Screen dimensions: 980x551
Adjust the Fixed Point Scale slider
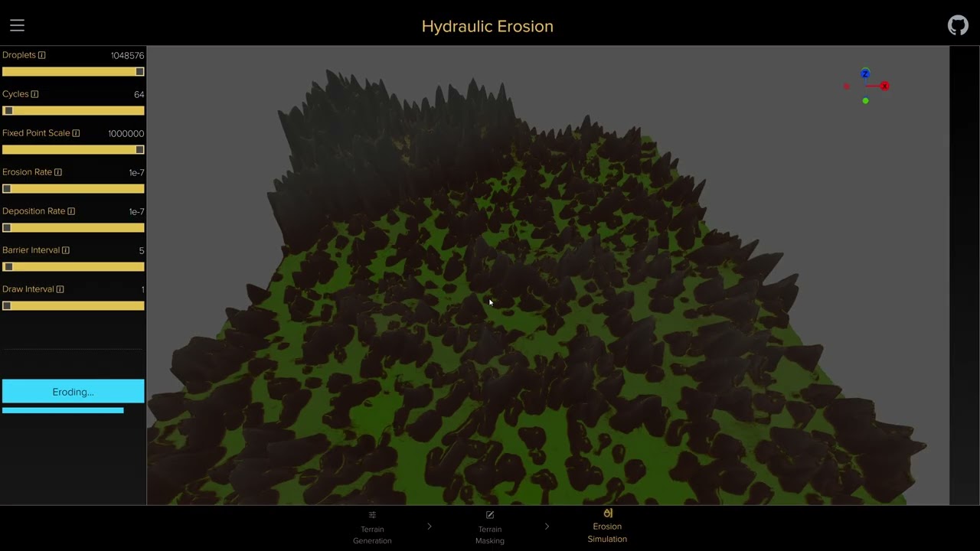[73, 149]
